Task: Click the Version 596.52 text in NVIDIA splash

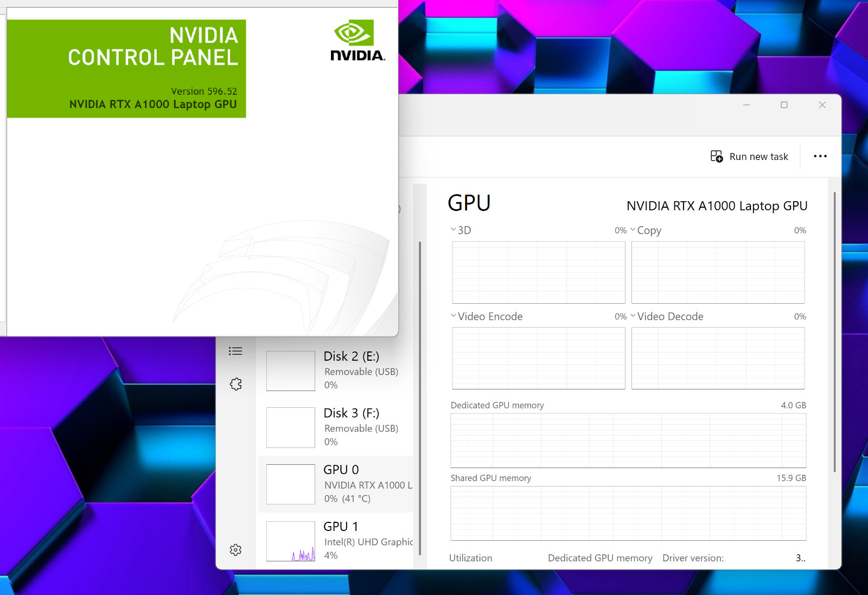Action: 204,91
